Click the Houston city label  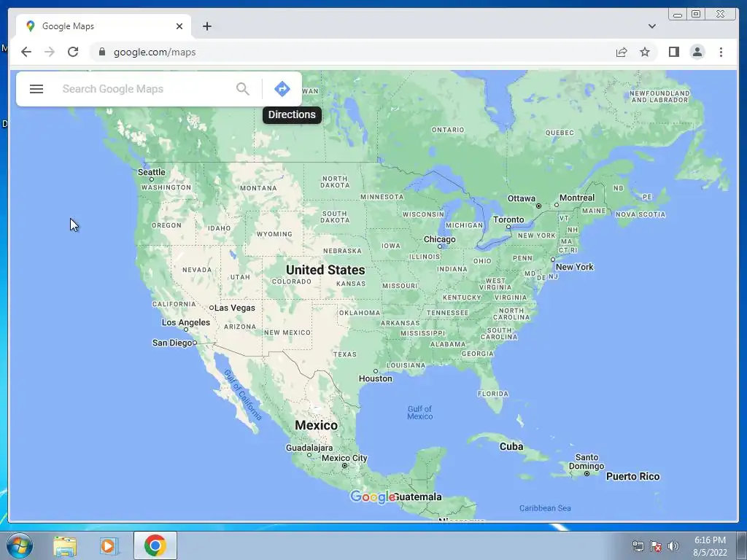tap(376, 378)
